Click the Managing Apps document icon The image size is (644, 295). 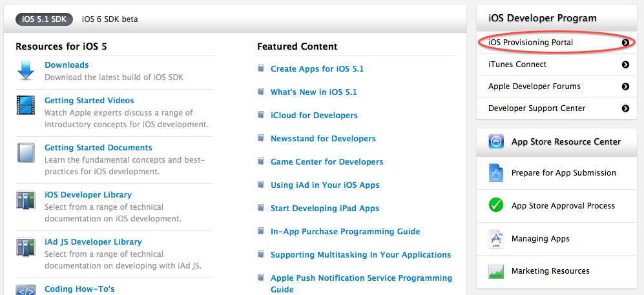[x=496, y=239]
